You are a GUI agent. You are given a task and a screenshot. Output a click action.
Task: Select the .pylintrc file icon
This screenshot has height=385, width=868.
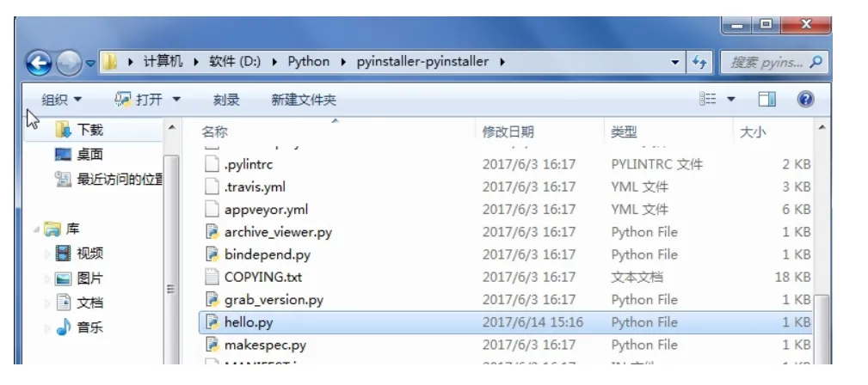point(212,164)
